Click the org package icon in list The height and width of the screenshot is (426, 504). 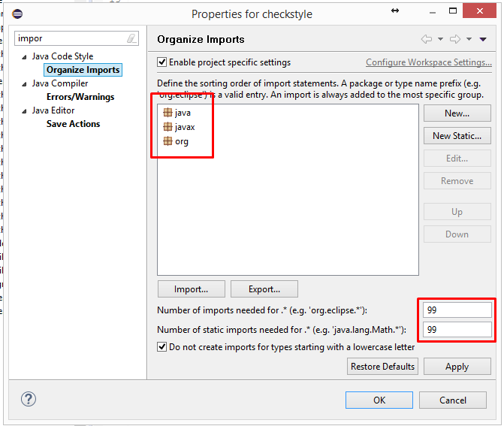[x=167, y=141]
